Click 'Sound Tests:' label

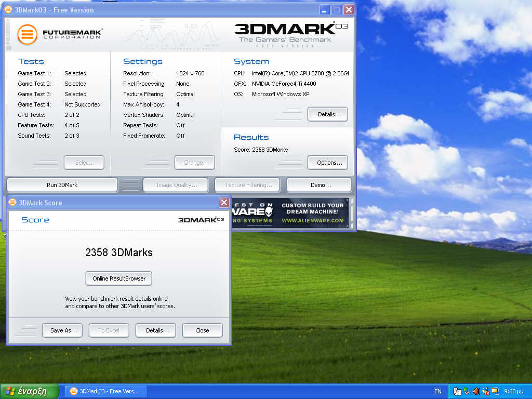click(x=34, y=136)
